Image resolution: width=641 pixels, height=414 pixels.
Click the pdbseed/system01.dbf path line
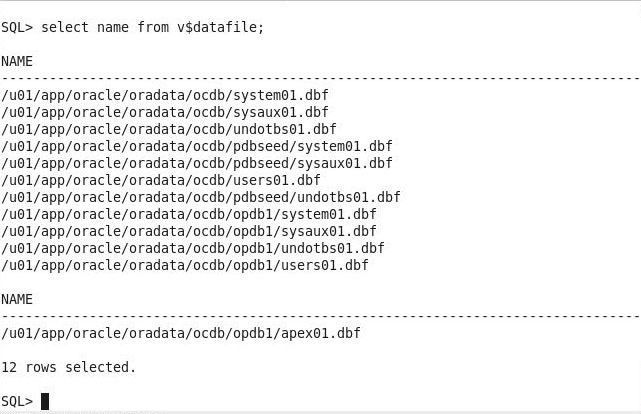[197, 146]
